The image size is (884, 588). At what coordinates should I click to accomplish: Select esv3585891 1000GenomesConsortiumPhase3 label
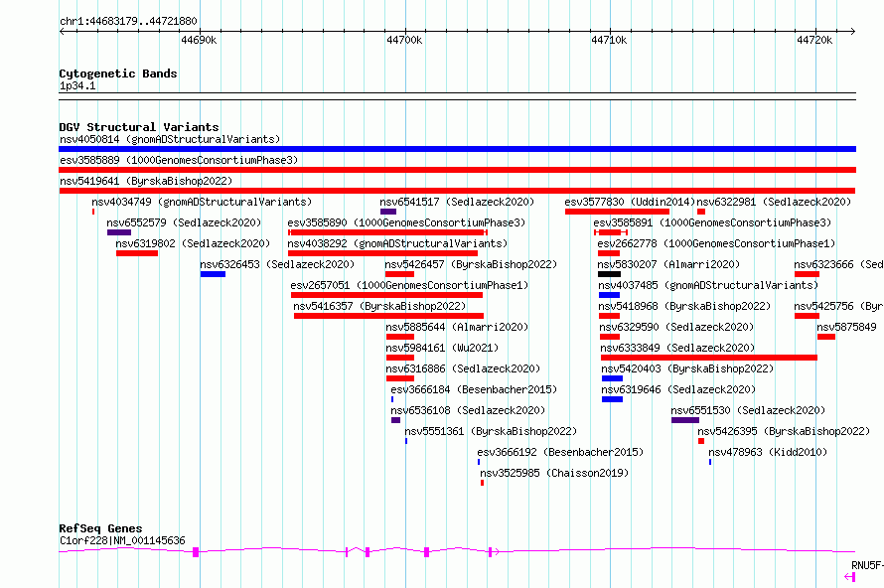(712, 222)
